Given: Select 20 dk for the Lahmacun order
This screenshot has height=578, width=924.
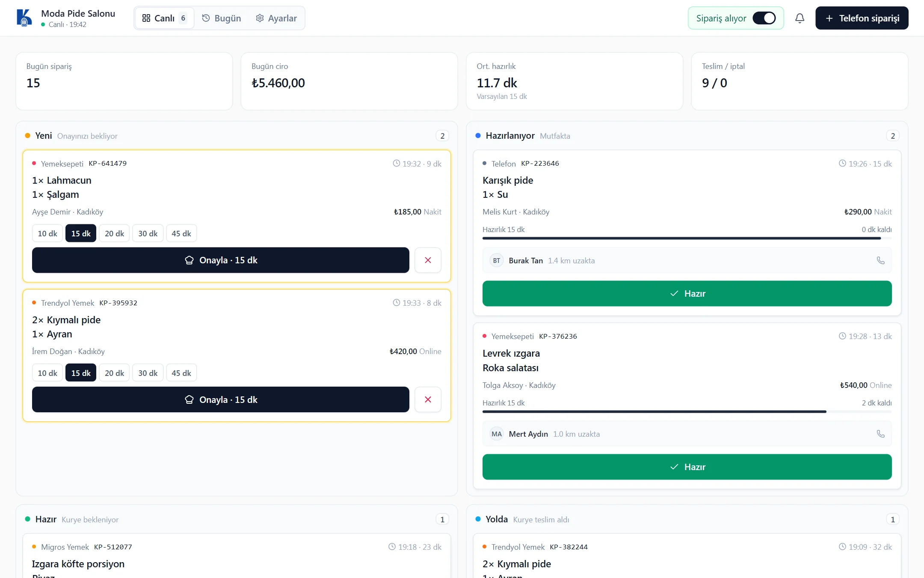Looking at the screenshot, I should click(114, 233).
